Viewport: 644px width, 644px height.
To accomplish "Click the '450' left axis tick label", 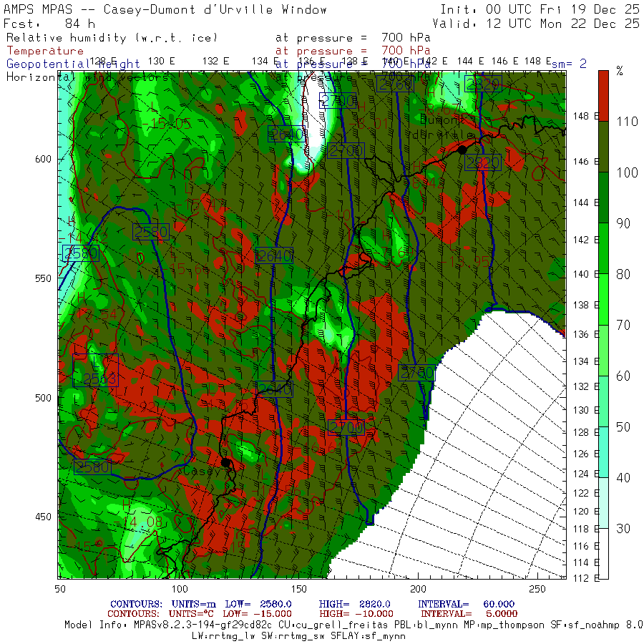I will pyautogui.click(x=43, y=517).
